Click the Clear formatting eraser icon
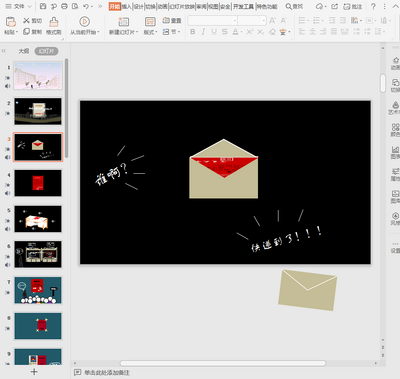Screen dimensions: 400x379 point(272,32)
